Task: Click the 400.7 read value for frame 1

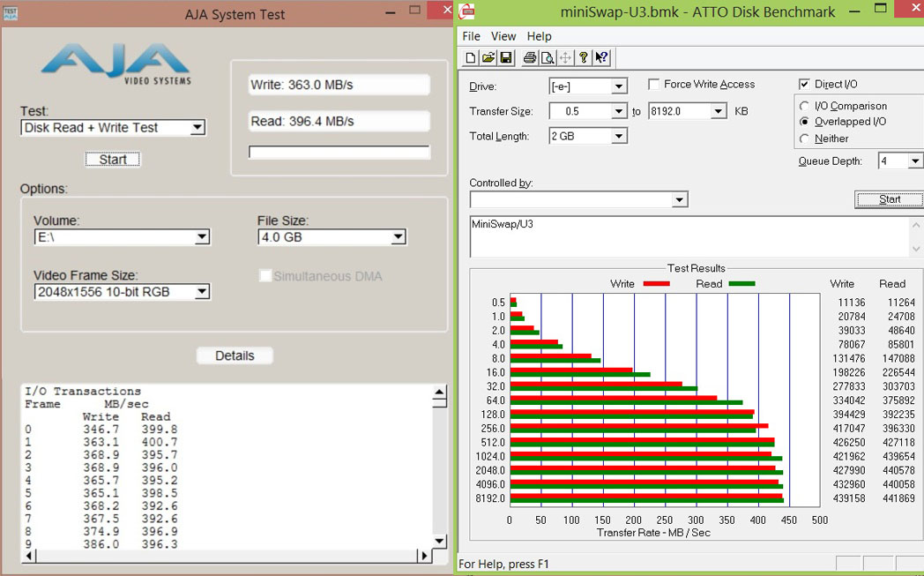Action: click(x=159, y=442)
